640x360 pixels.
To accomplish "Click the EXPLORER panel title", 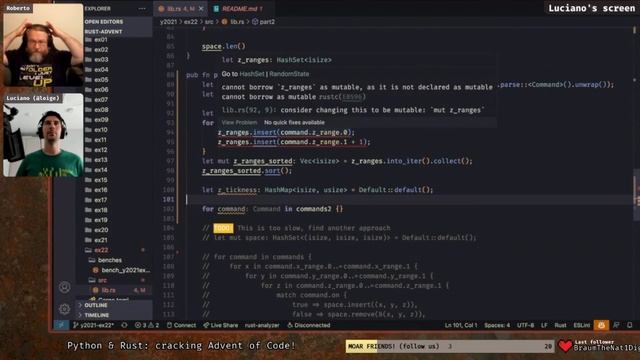I will 98,9.
